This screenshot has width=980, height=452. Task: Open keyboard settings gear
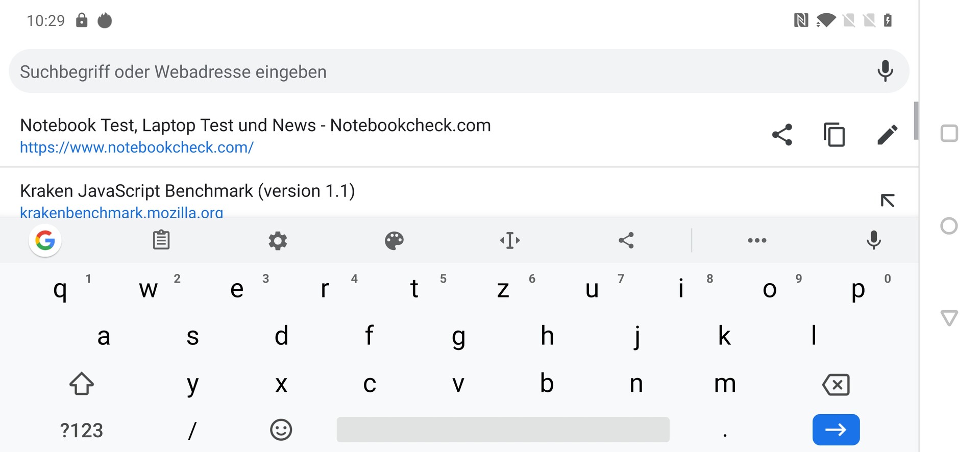(x=278, y=240)
